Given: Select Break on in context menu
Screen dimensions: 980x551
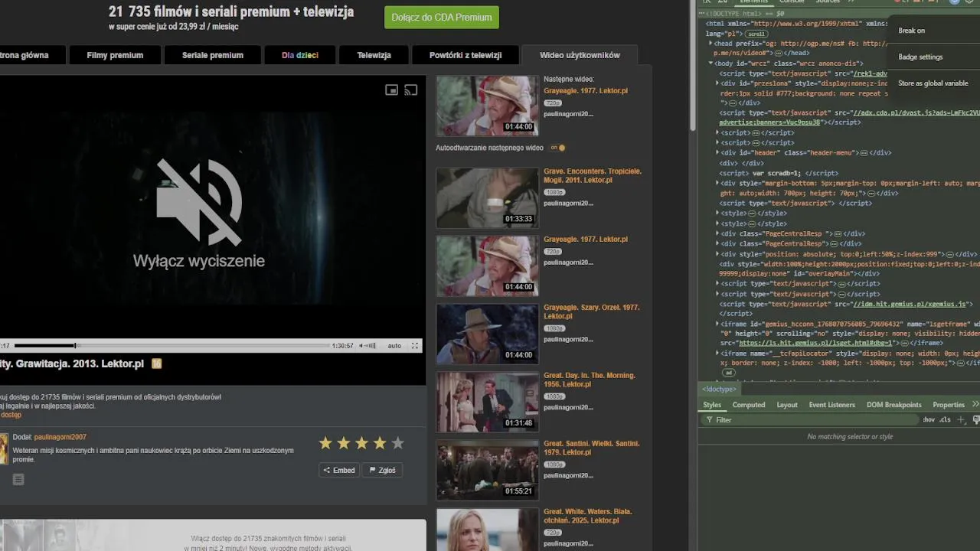Looking at the screenshot, I should coord(911,31).
